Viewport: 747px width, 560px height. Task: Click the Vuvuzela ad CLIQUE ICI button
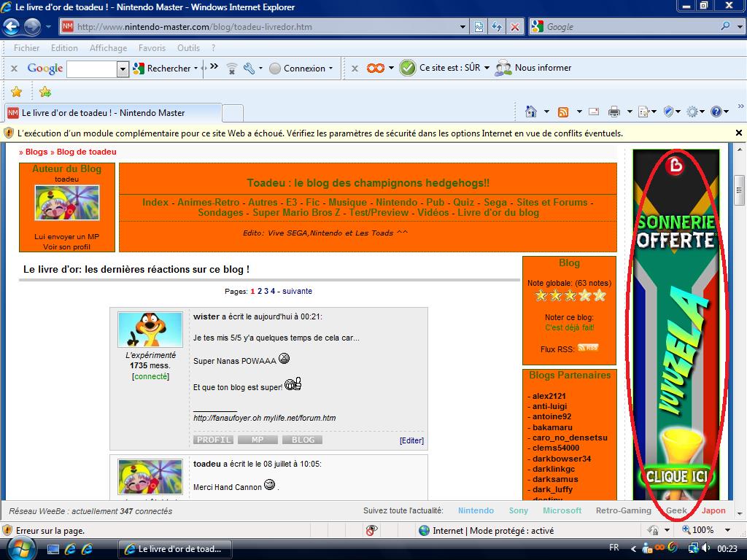[676, 477]
